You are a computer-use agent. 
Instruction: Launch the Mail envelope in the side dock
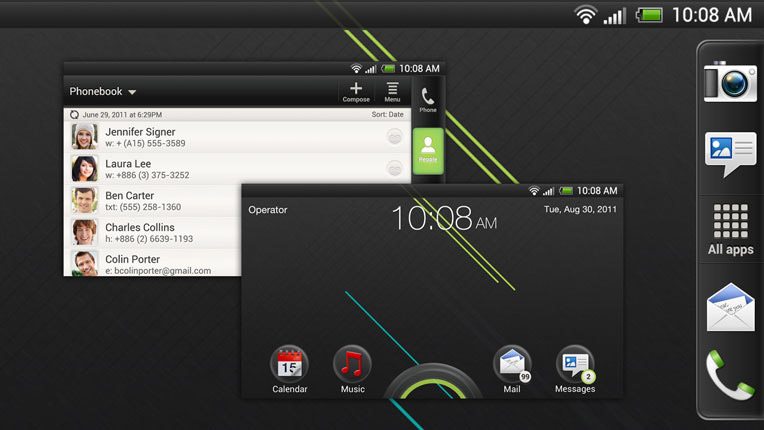point(730,307)
